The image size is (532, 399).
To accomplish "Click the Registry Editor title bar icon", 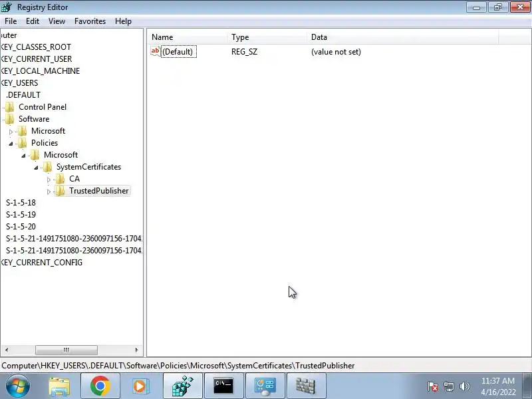I will (x=7, y=7).
